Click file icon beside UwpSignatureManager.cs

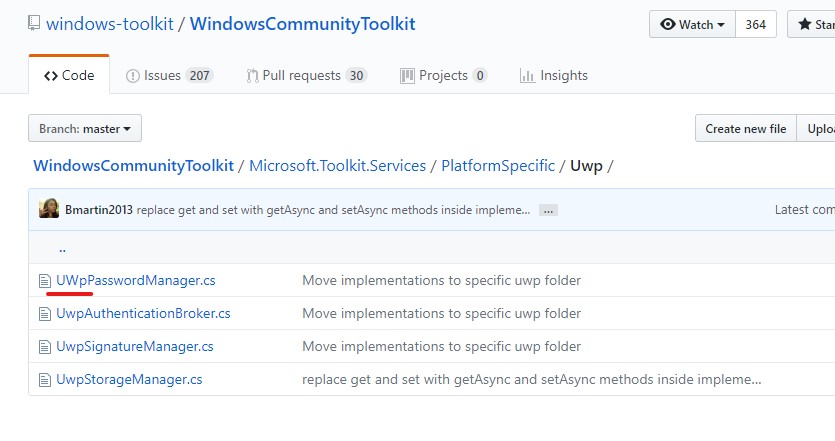point(45,347)
